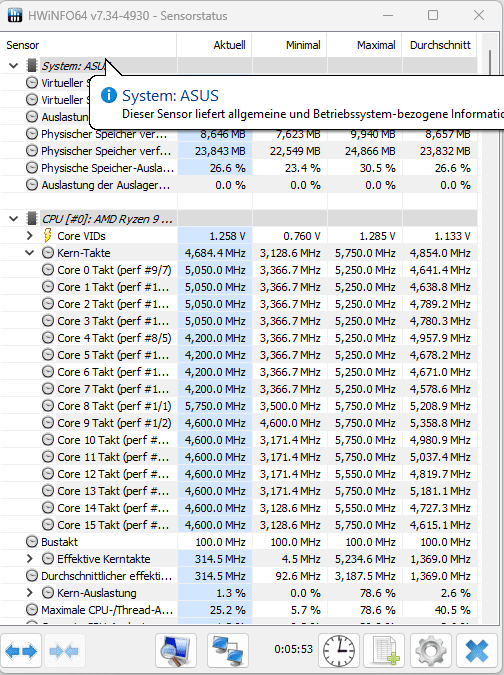Click the shrink-columns inward arrows icon
504x675 pixels.
(64, 650)
